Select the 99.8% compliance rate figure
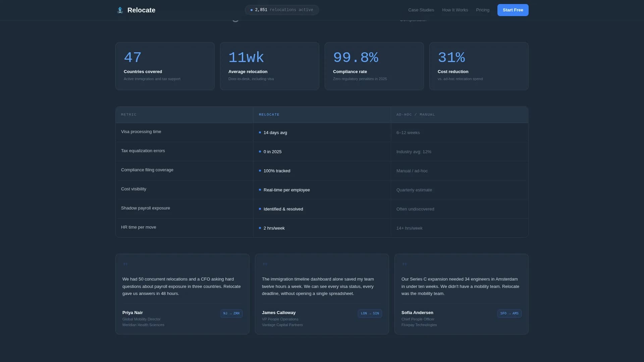 (x=356, y=58)
